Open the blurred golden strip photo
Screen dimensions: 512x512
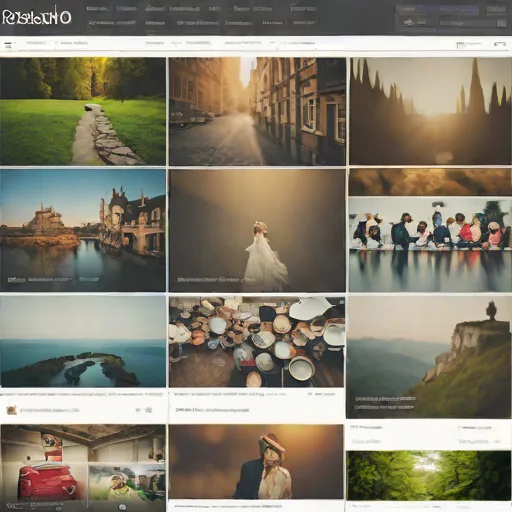click(x=430, y=182)
